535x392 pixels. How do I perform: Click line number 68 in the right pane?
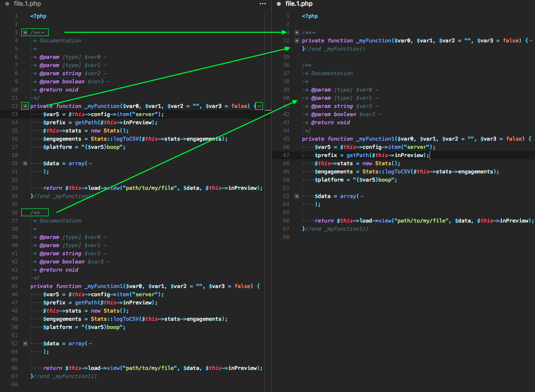click(x=286, y=237)
